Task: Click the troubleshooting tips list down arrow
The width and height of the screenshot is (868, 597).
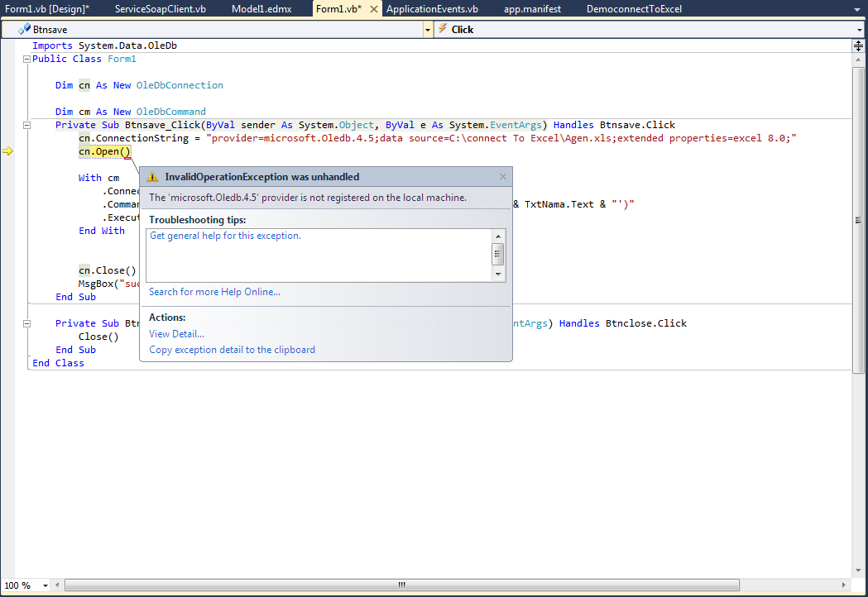Action: [x=498, y=274]
